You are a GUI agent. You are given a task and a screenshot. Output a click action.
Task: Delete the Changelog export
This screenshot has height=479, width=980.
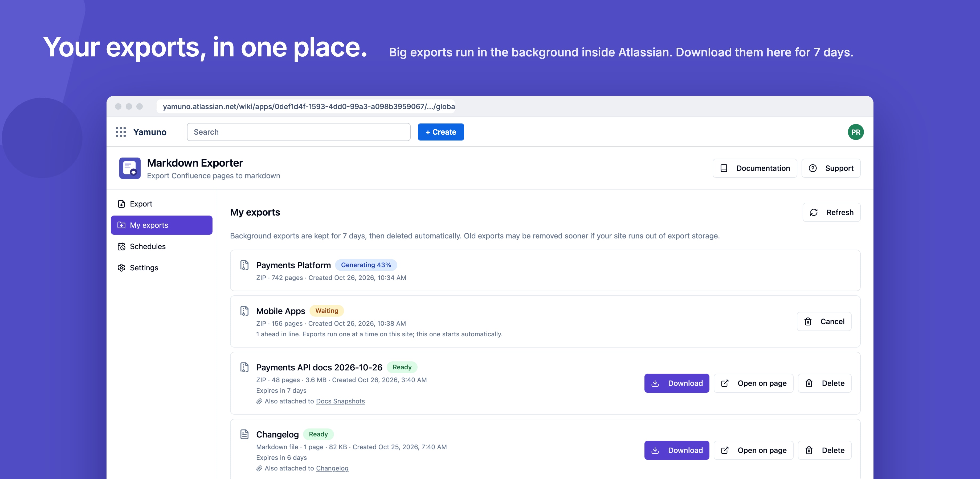pos(824,450)
